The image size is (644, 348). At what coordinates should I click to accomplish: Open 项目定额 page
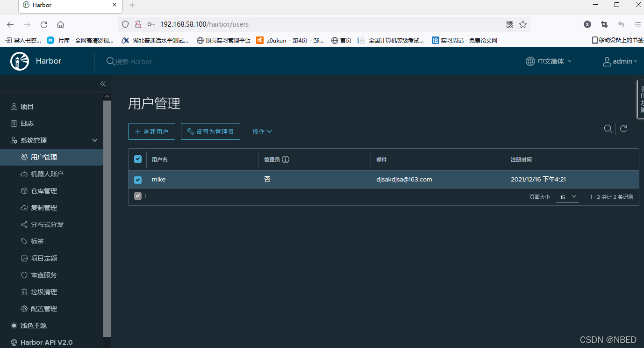44,258
